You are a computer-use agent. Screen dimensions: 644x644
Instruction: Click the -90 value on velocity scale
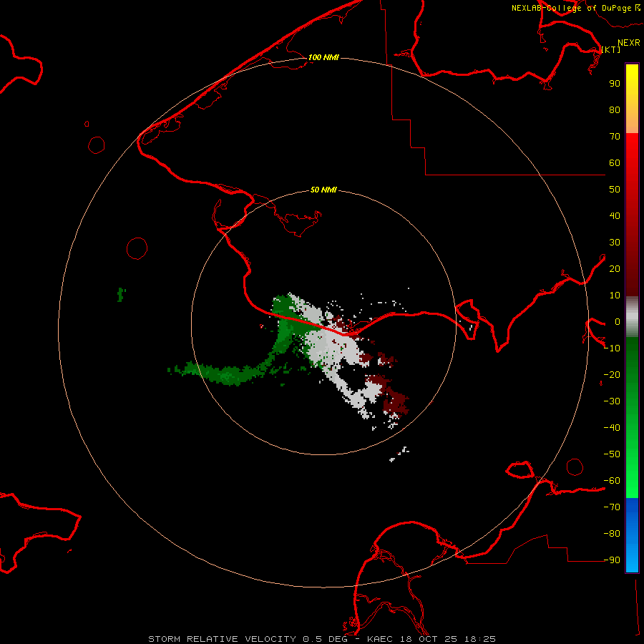(x=612, y=560)
